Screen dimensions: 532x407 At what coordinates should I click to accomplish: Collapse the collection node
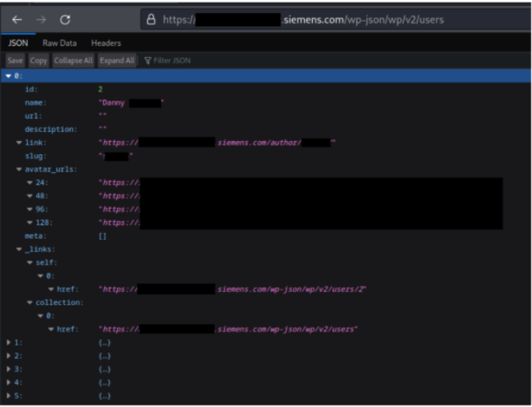[x=29, y=302]
